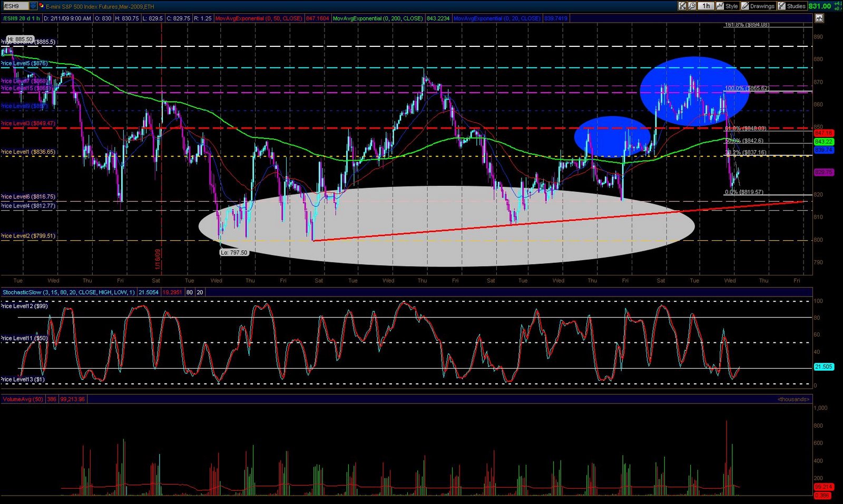Click the Price Level13 ($1) stochastic label
843x504 pixels.
point(23,379)
